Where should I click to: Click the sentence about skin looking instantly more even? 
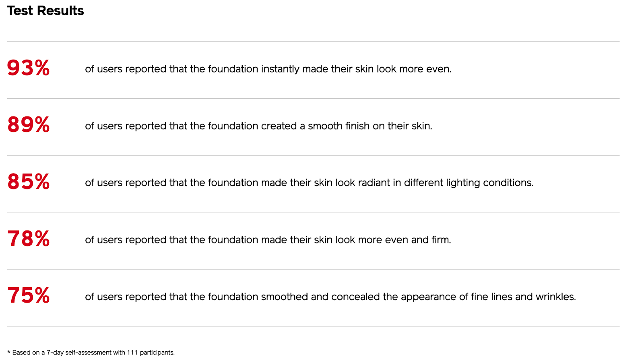(268, 69)
